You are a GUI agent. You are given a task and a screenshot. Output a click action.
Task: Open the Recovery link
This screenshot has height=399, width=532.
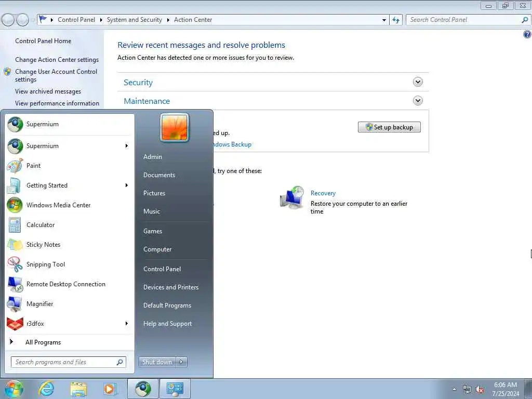[323, 193]
